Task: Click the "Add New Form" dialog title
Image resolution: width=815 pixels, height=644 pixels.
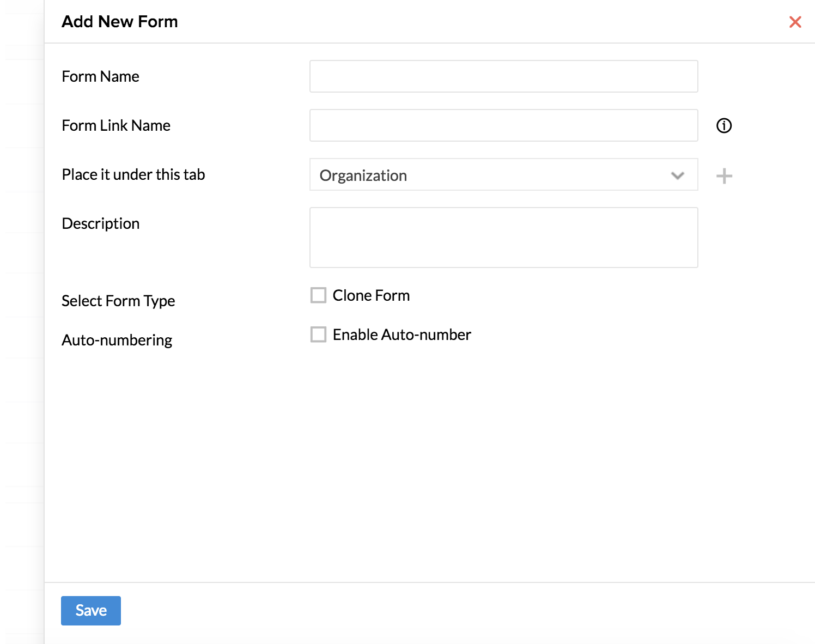Action: tap(120, 22)
